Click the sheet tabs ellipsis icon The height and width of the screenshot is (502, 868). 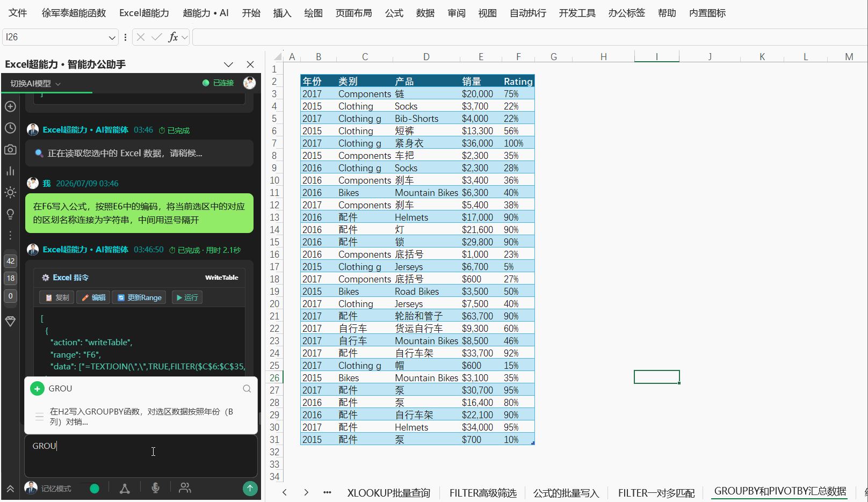pyautogui.click(x=327, y=492)
